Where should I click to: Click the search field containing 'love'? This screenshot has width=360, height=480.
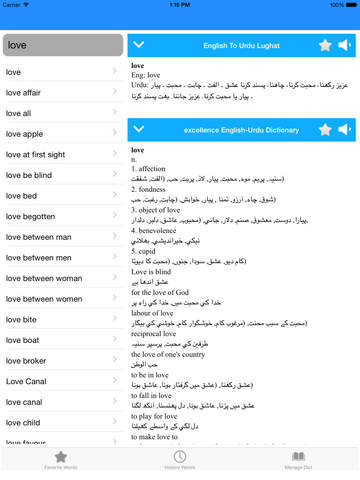pyautogui.click(x=63, y=45)
